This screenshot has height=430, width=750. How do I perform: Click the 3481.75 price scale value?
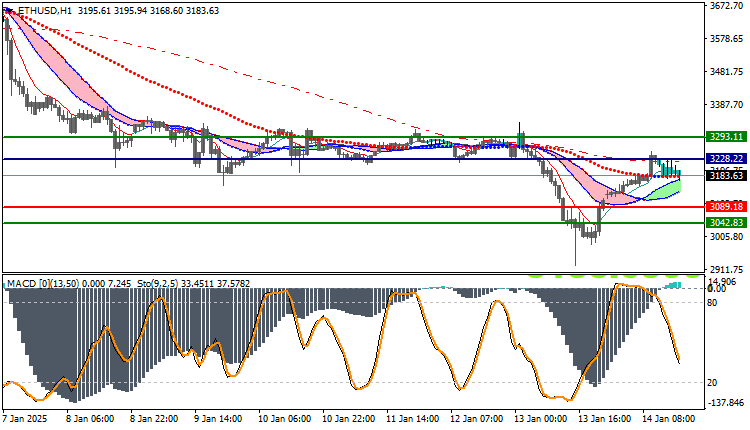click(726, 71)
